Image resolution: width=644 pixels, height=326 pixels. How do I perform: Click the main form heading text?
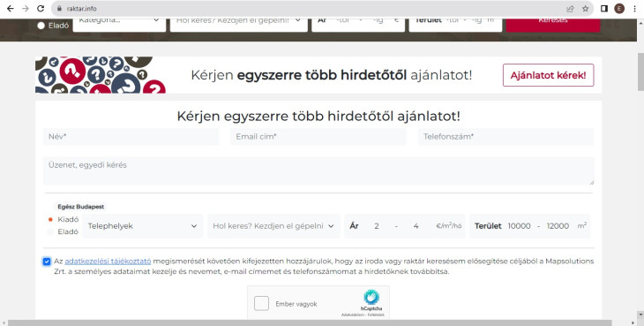click(318, 117)
